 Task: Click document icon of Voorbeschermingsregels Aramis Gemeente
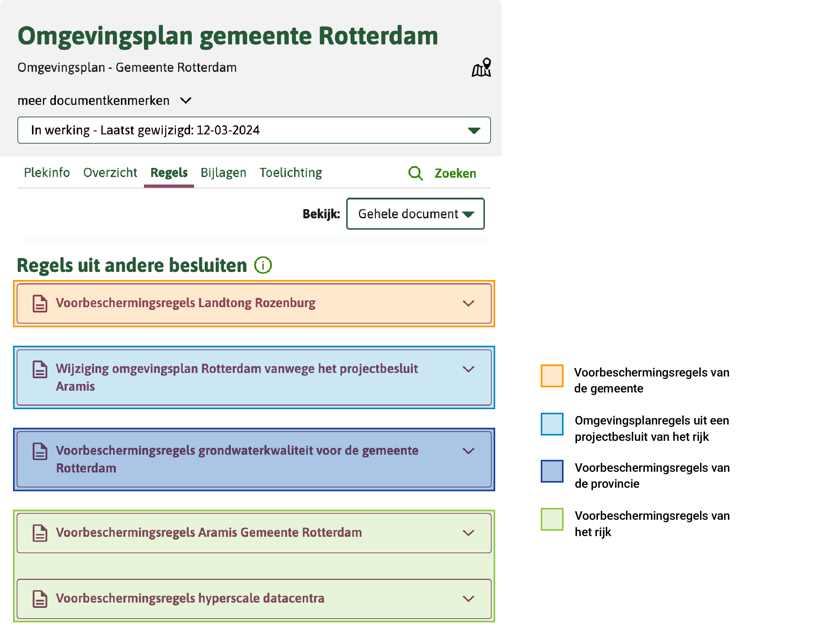tap(40, 533)
